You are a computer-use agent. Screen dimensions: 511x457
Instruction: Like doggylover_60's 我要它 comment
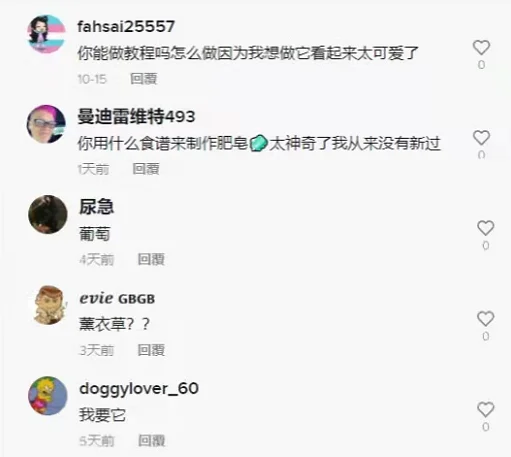click(486, 409)
